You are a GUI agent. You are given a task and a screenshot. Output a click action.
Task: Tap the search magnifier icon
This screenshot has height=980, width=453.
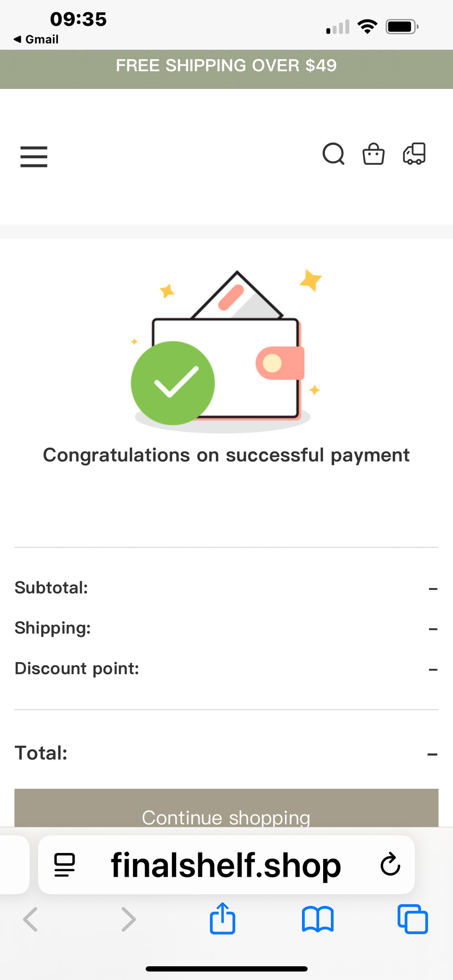(x=333, y=154)
